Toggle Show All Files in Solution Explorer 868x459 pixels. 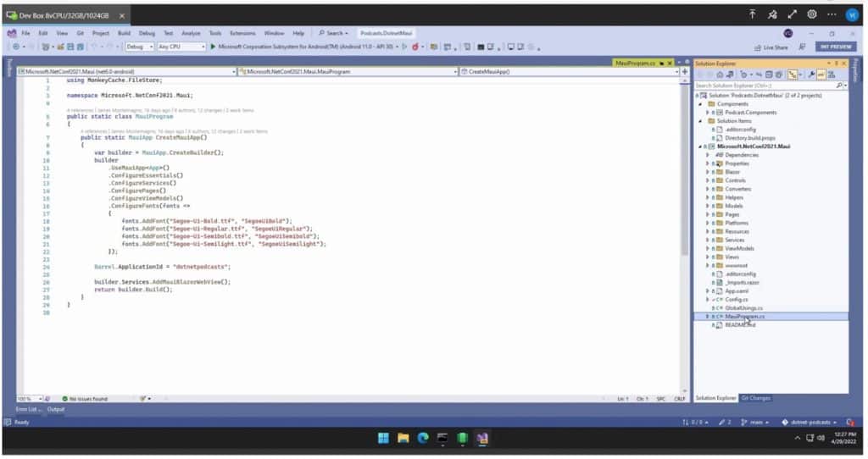click(779, 75)
